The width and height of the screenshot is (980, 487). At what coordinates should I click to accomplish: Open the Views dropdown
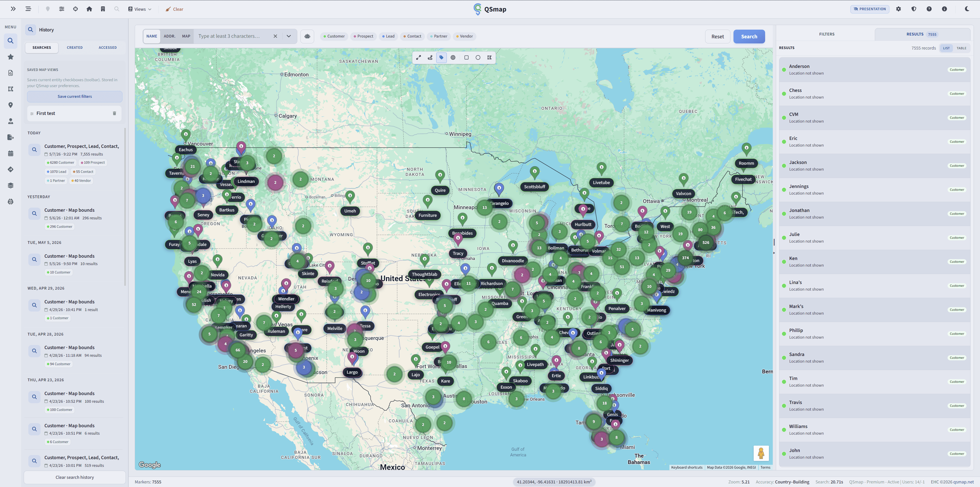pos(140,9)
